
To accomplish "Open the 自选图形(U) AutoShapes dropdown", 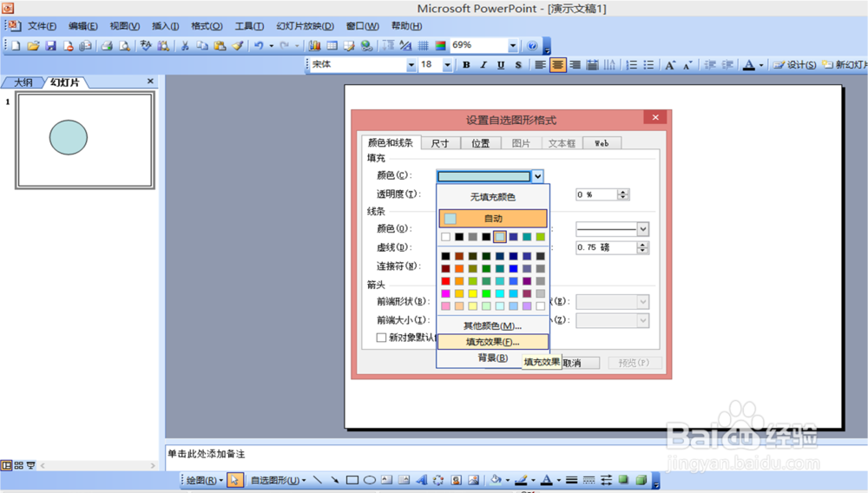I will coord(279,480).
